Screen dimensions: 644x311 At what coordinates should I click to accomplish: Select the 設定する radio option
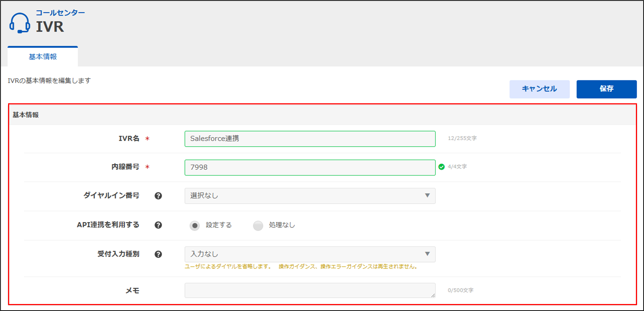pyautogui.click(x=195, y=225)
